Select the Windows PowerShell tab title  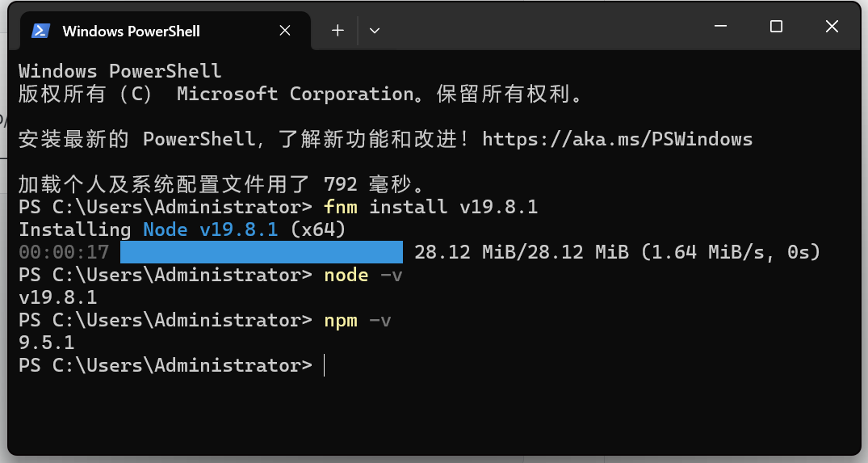(131, 31)
